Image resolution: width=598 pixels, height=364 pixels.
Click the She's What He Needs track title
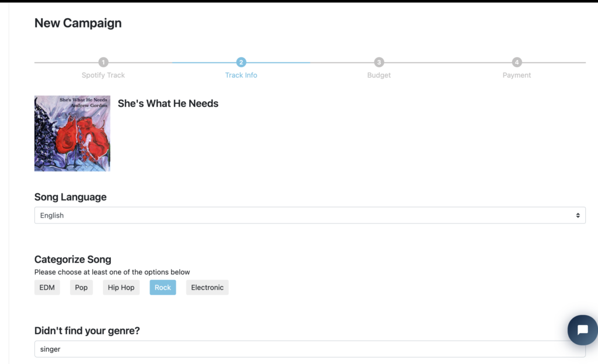pyautogui.click(x=168, y=104)
